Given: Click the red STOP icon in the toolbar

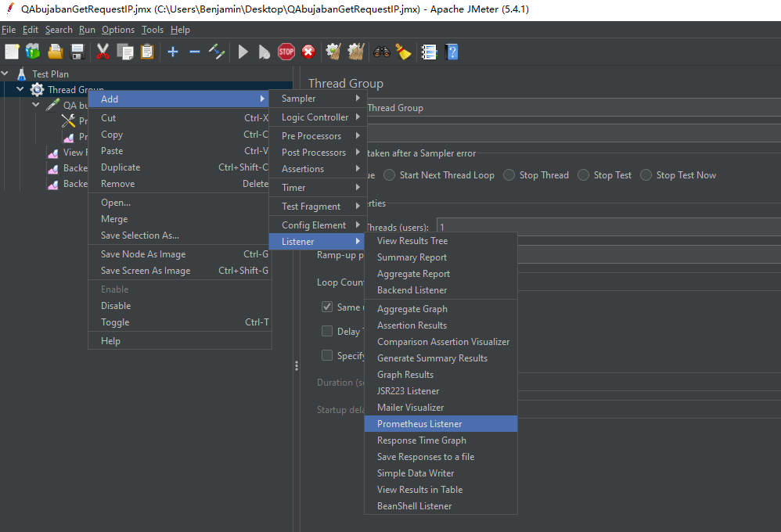Looking at the screenshot, I should click(286, 52).
